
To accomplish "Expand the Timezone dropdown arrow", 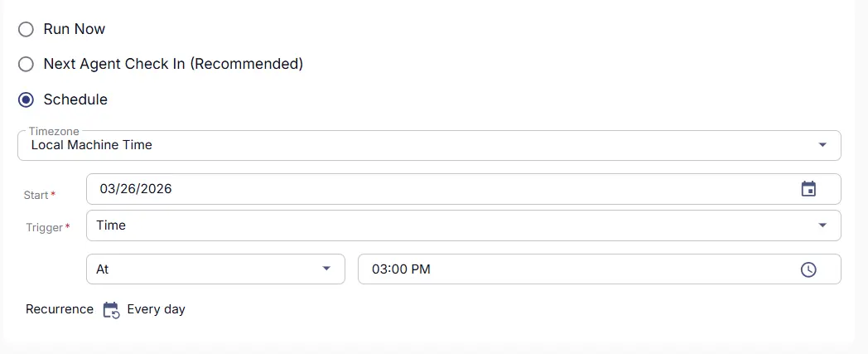I will pyautogui.click(x=822, y=145).
